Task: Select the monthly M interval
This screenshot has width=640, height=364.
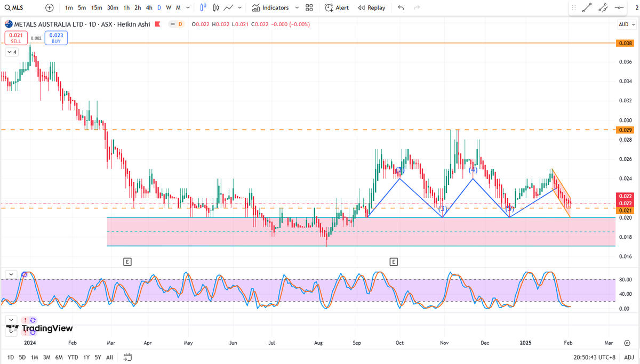Action: 178,7
